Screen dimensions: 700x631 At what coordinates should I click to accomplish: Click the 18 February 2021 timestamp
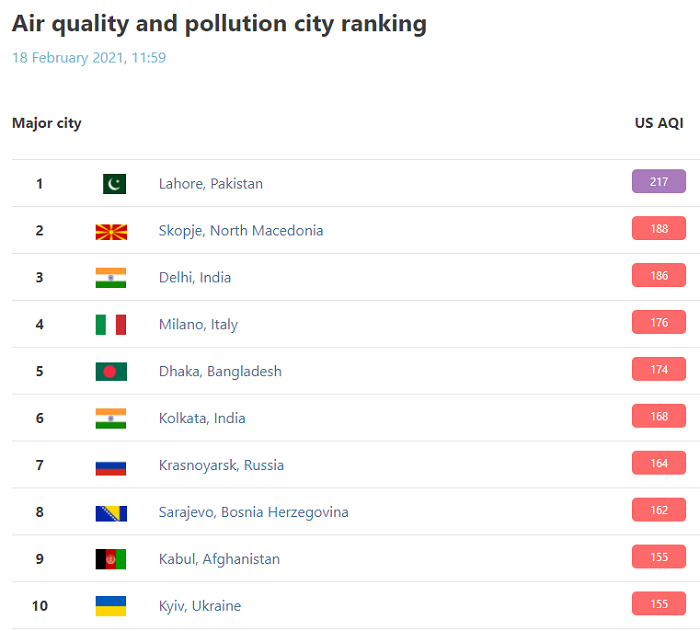pos(89,58)
